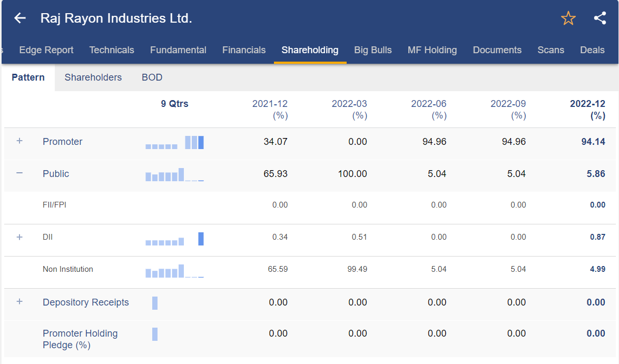Switch to the Financials tab
Screen dimensions: 619x364
coord(243,50)
